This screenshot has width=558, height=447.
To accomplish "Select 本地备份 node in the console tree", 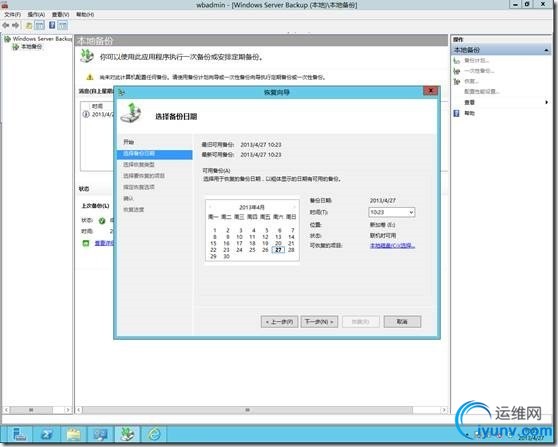I will pos(31,47).
